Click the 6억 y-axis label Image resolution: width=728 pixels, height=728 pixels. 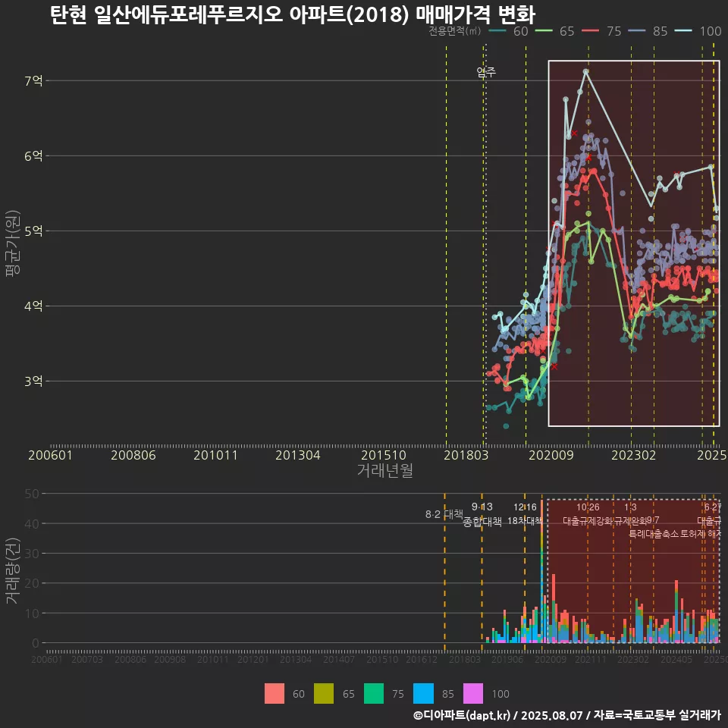[x=33, y=156]
